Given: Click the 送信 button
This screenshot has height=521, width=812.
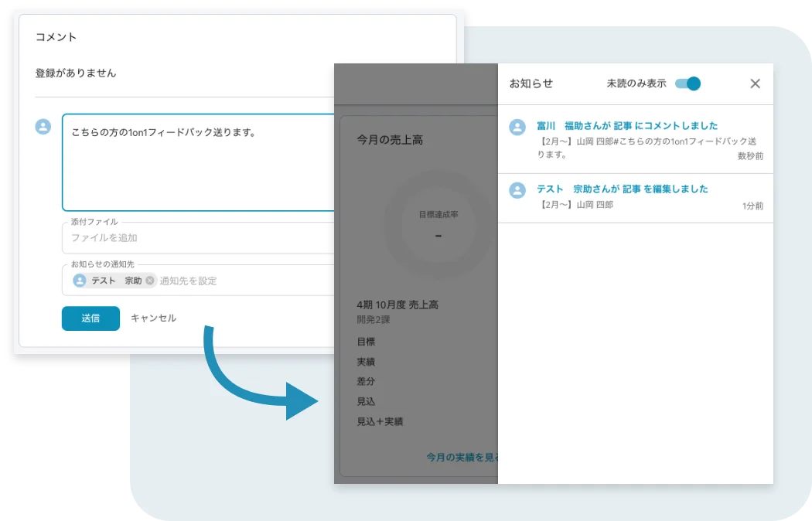Looking at the screenshot, I should coord(90,318).
